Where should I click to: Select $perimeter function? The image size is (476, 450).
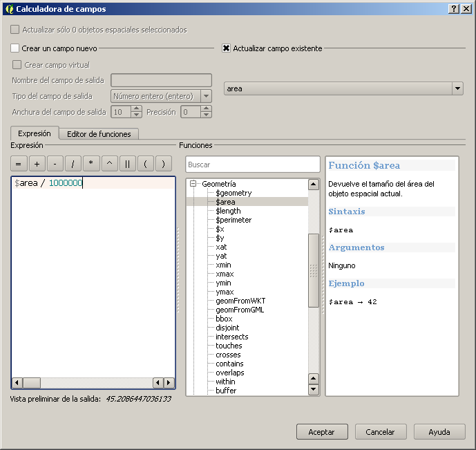234,220
